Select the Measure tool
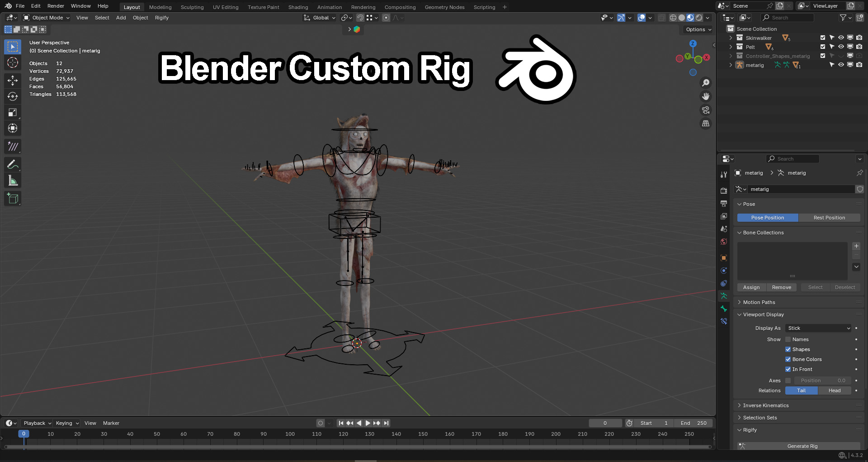 pos(13,181)
